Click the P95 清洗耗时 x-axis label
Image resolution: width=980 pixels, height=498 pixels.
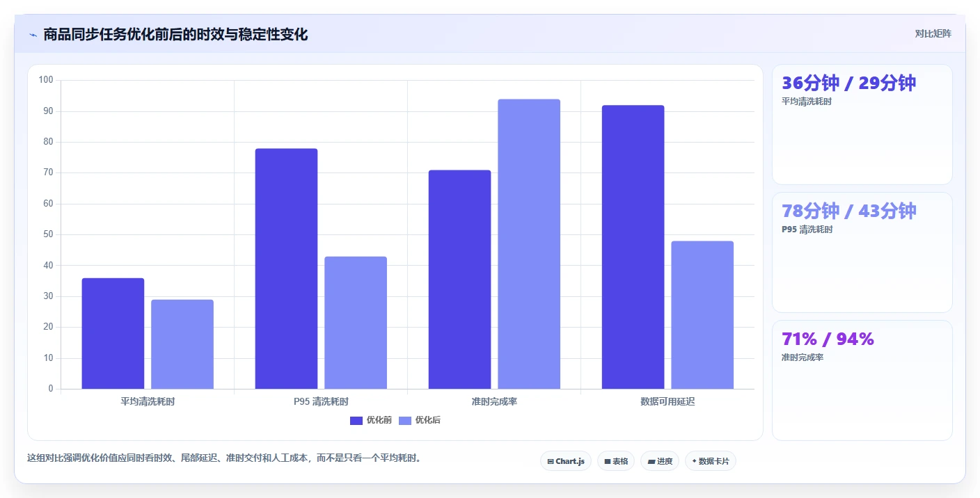(x=321, y=402)
